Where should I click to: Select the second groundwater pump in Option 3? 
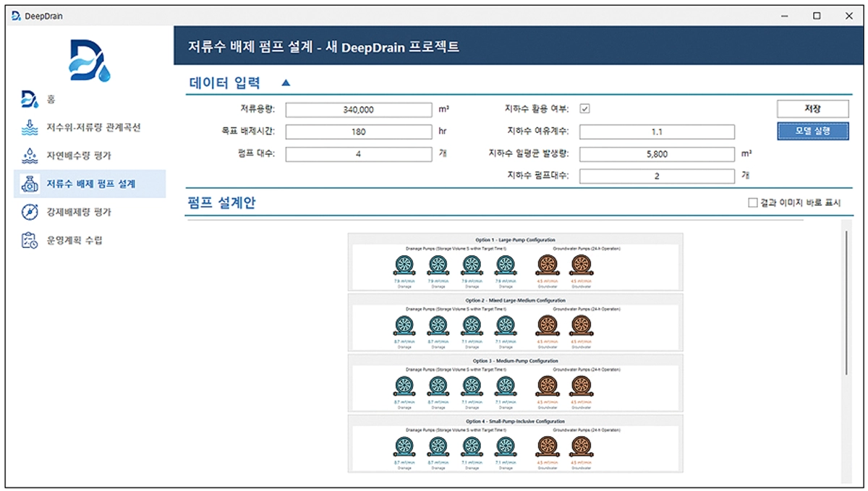point(580,386)
